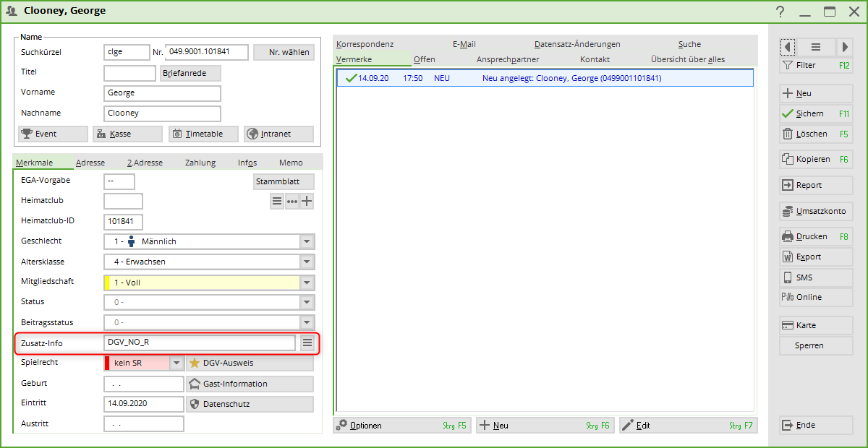Expand the Altersklasse dropdown
Image resolution: width=868 pixels, height=448 pixels.
click(x=307, y=262)
